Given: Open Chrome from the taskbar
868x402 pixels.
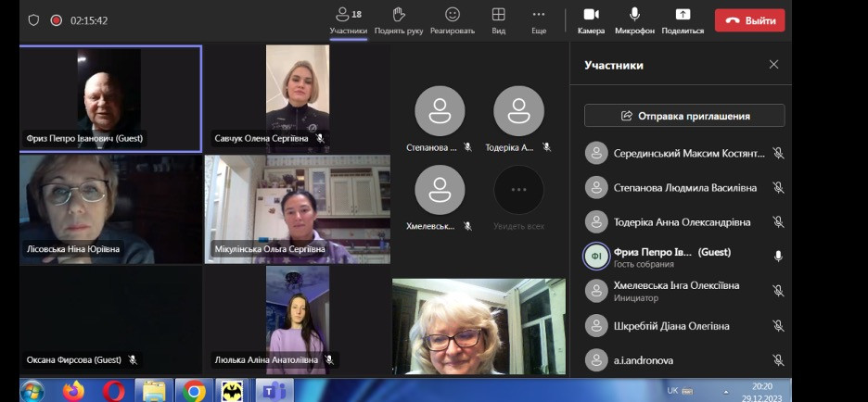Looking at the screenshot, I should (195, 392).
